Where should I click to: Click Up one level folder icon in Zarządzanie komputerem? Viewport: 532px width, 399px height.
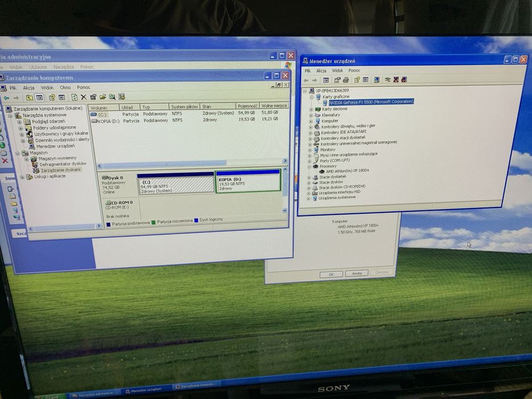coord(30,97)
